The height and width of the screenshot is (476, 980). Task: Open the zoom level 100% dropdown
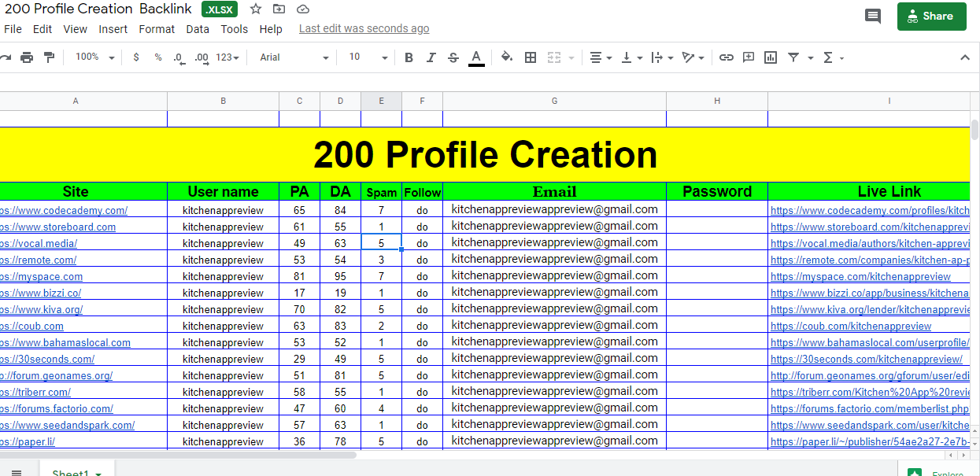tap(94, 57)
